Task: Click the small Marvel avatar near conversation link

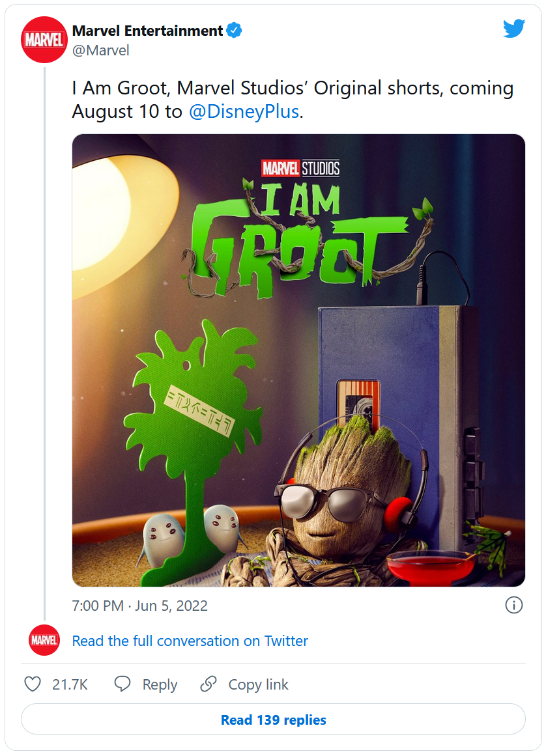Action: (x=44, y=641)
